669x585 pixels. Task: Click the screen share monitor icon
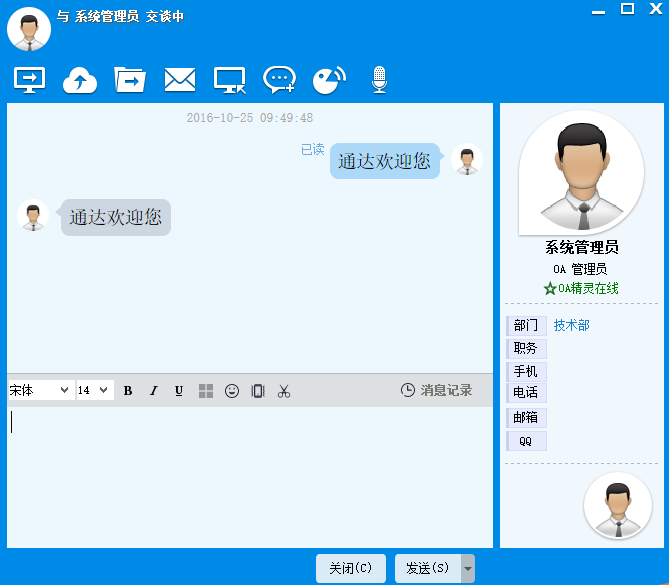click(29, 79)
